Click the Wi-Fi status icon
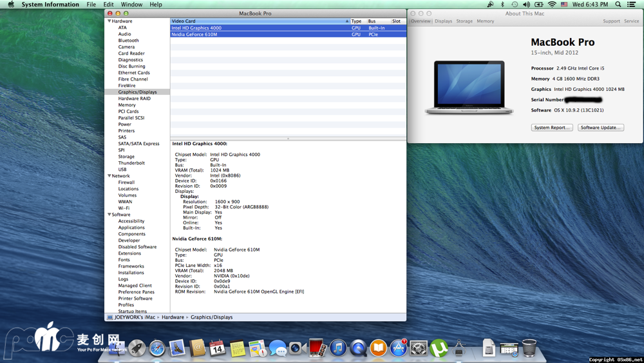 click(552, 5)
